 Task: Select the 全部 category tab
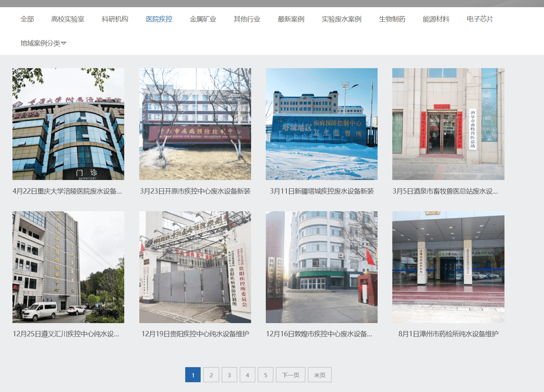[x=27, y=19]
